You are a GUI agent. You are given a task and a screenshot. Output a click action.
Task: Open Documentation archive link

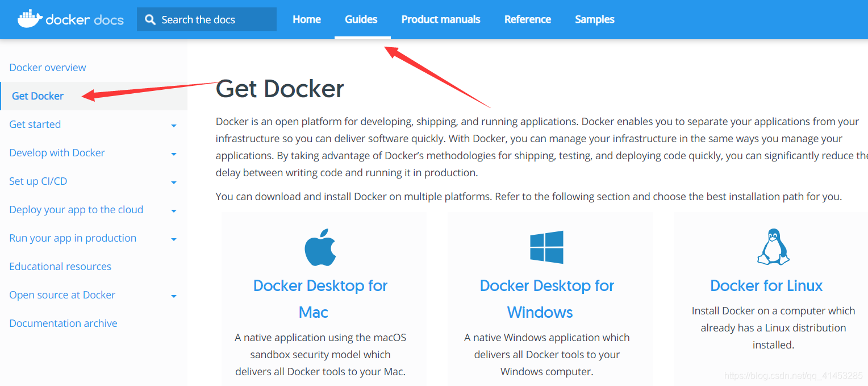coord(63,323)
